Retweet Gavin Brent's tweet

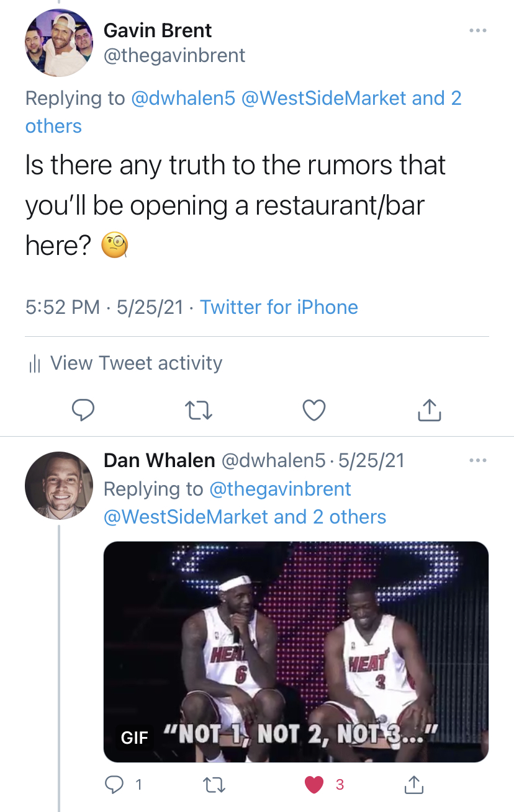tap(199, 410)
